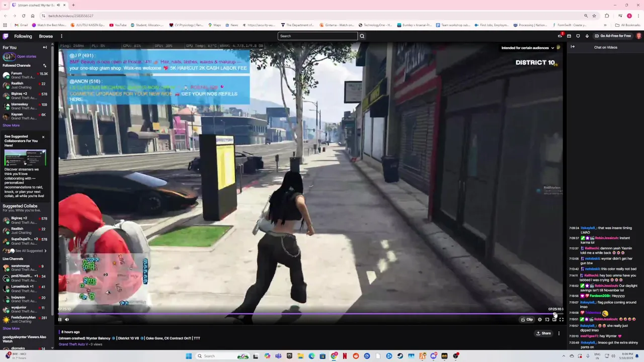Viewport: 644px width, 362px height.
Task: Open the YouTube bookmark
Action: (118, 25)
